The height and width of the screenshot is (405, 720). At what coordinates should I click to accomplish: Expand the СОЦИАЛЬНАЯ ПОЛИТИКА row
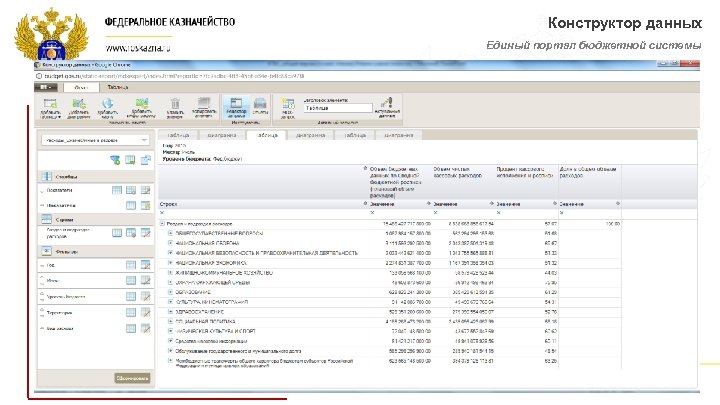tap(170, 321)
